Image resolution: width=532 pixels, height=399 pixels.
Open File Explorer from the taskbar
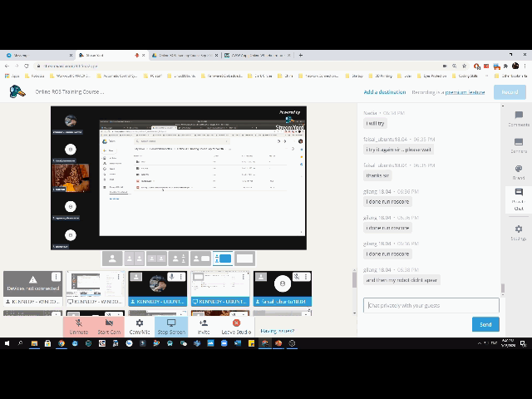[34, 343]
